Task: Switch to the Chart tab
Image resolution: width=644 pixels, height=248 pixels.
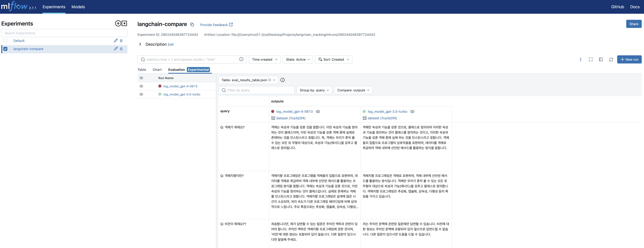Action: pyautogui.click(x=157, y=70)
